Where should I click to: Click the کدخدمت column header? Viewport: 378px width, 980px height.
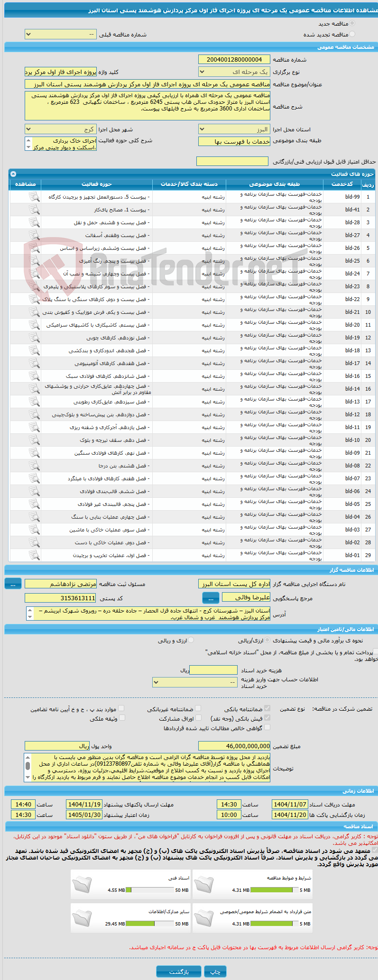(x=342, y=184)
